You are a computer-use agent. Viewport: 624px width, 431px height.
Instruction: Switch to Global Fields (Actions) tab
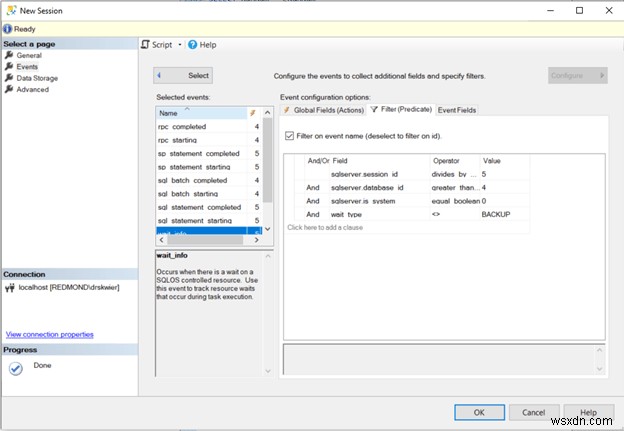324,110
